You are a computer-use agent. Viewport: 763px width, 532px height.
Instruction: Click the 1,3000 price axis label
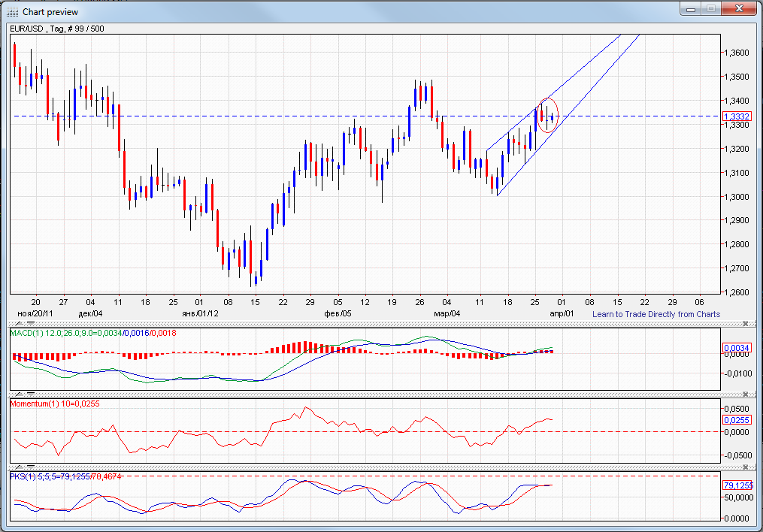click(x=737, y=197)
